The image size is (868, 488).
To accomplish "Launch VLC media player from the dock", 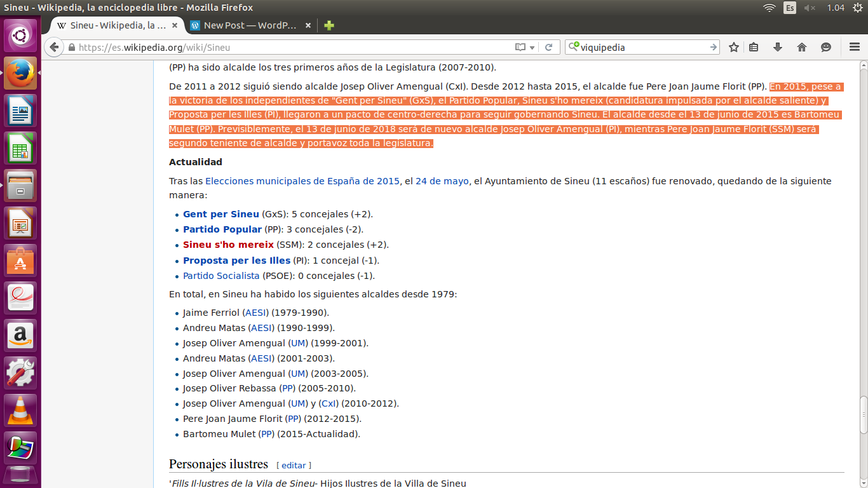I will coord(21,410).
